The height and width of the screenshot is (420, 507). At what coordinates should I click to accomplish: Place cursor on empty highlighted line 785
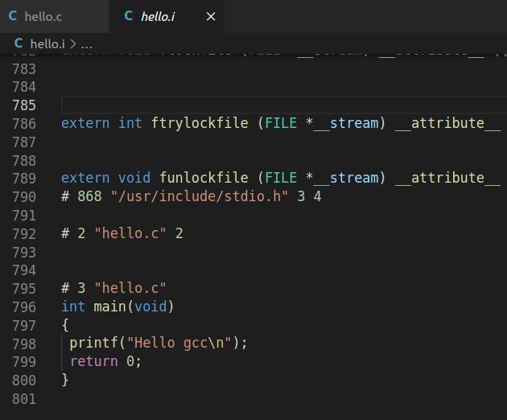[x=241, y=105]
